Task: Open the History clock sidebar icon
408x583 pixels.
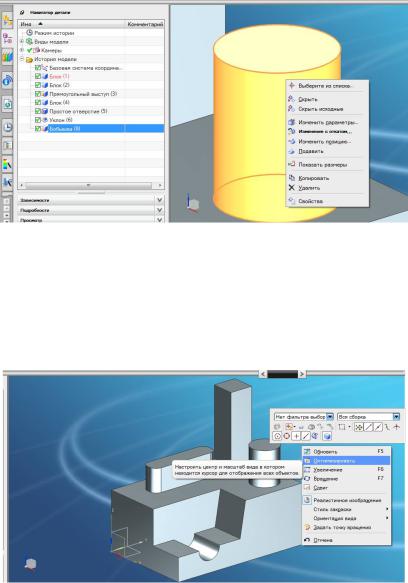Action: coord(7,127)
